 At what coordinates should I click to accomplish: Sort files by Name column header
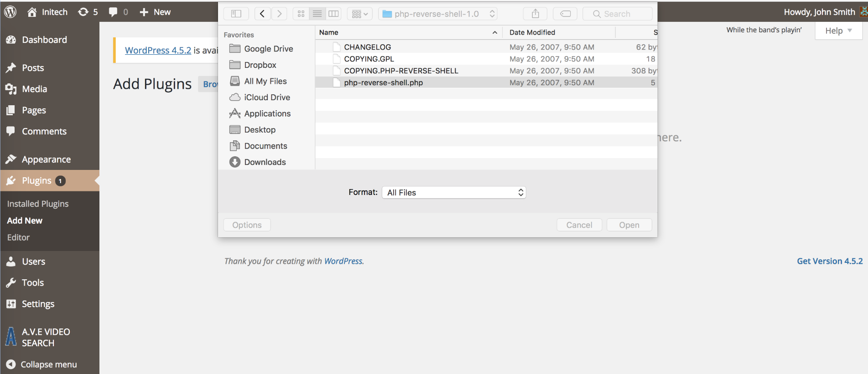click(409, 32)
